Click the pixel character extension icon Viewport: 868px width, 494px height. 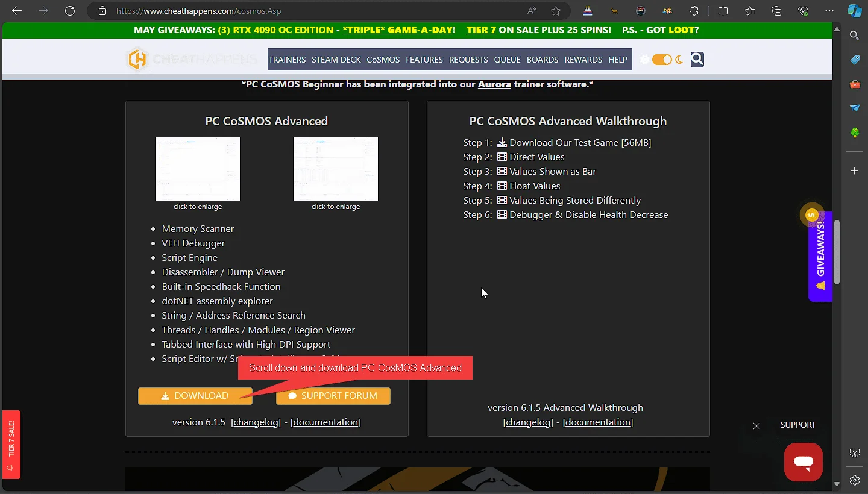click(x=641, y=11)
